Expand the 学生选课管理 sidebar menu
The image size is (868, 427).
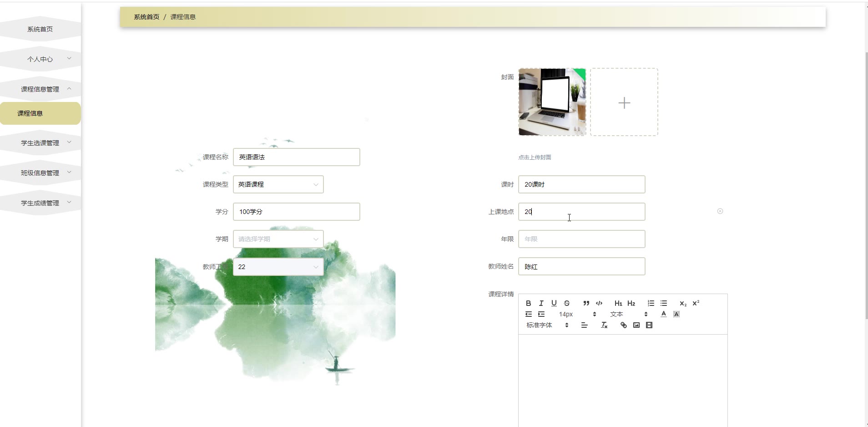[40, 142]
